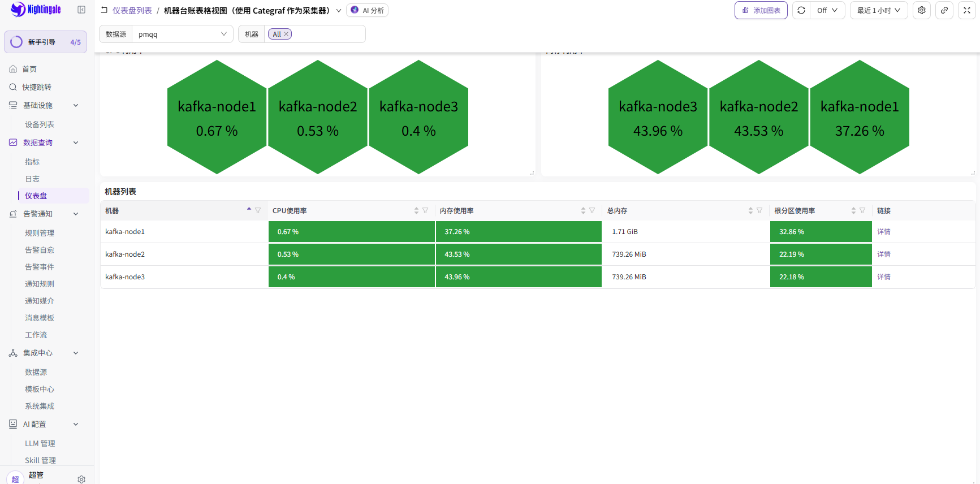Filter the CPU使用率 column
This screenshot has height=484, width=980.
(425, 210)
